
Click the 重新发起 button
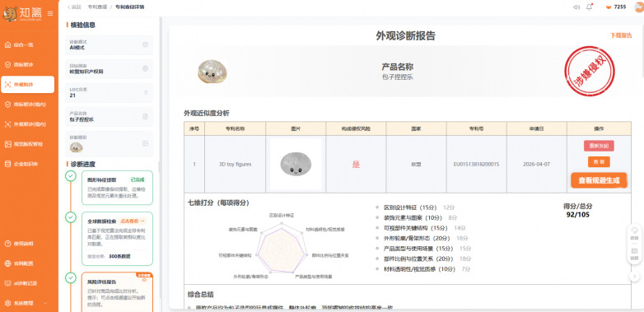pyautogui.click(x=599, y=146)
